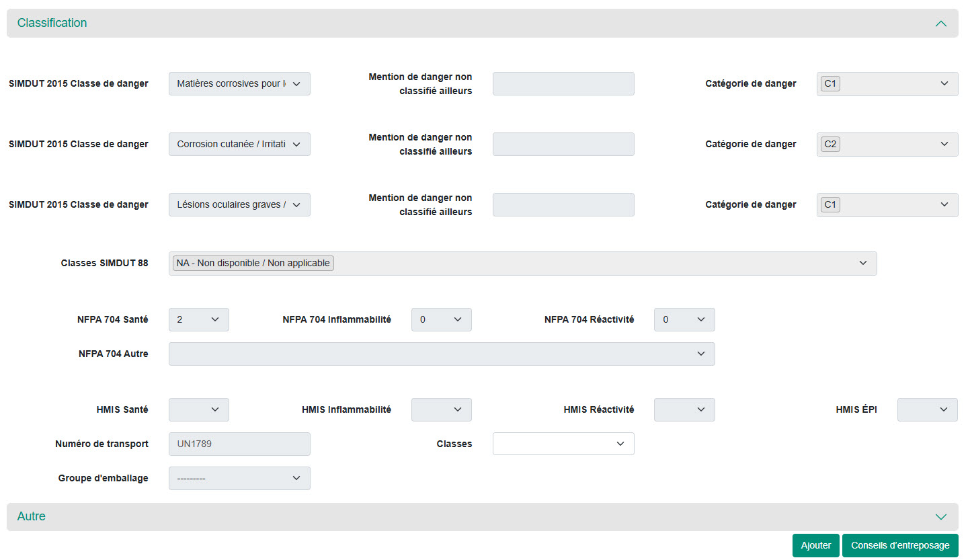Open the Classes SIMDUT 88 dropdown
Image resolution: width=970 pixels, height=560 pixels.
click(522, 264)
